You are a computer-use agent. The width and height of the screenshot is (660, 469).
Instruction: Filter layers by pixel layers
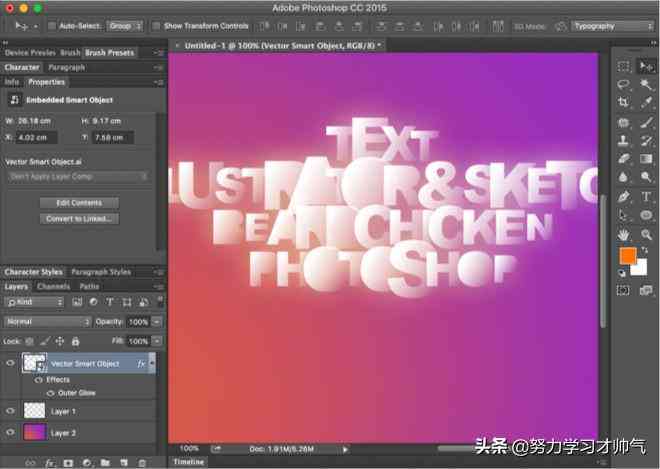(x=77, y=302)
